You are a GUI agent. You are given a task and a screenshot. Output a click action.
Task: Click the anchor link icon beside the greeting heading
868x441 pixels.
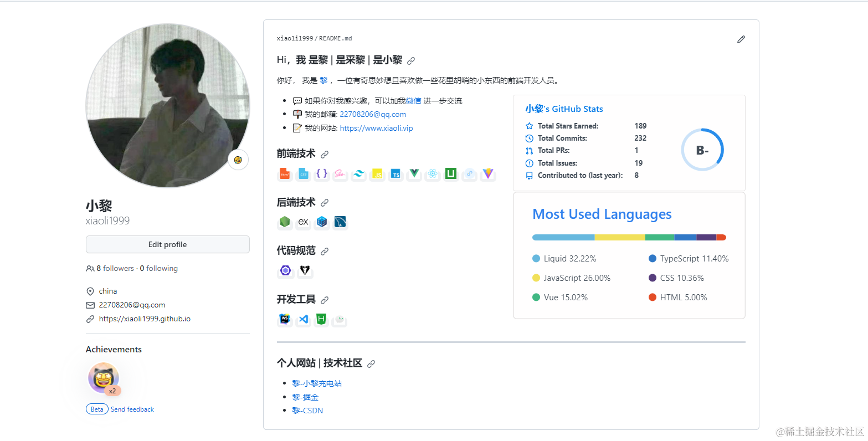411,61
